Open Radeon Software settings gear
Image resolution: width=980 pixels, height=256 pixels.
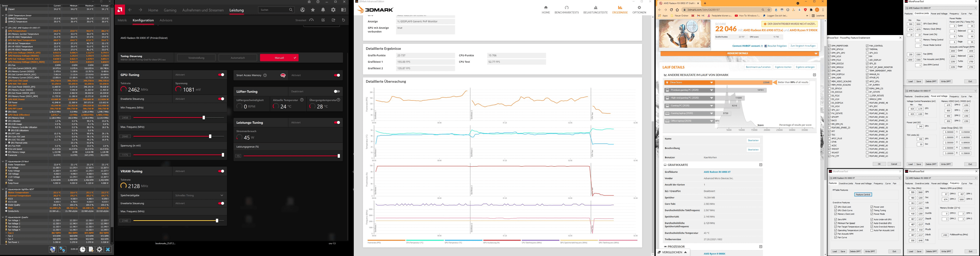[333, 10]
